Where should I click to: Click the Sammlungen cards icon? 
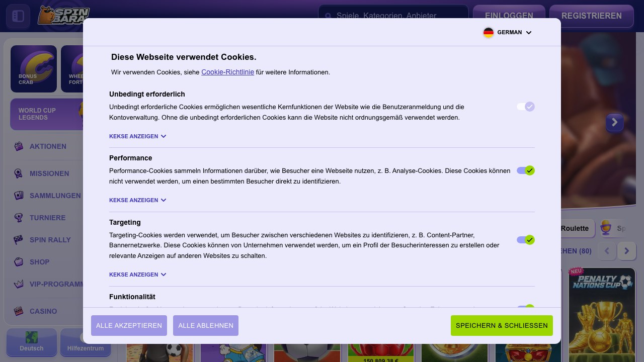pos(19,196)
